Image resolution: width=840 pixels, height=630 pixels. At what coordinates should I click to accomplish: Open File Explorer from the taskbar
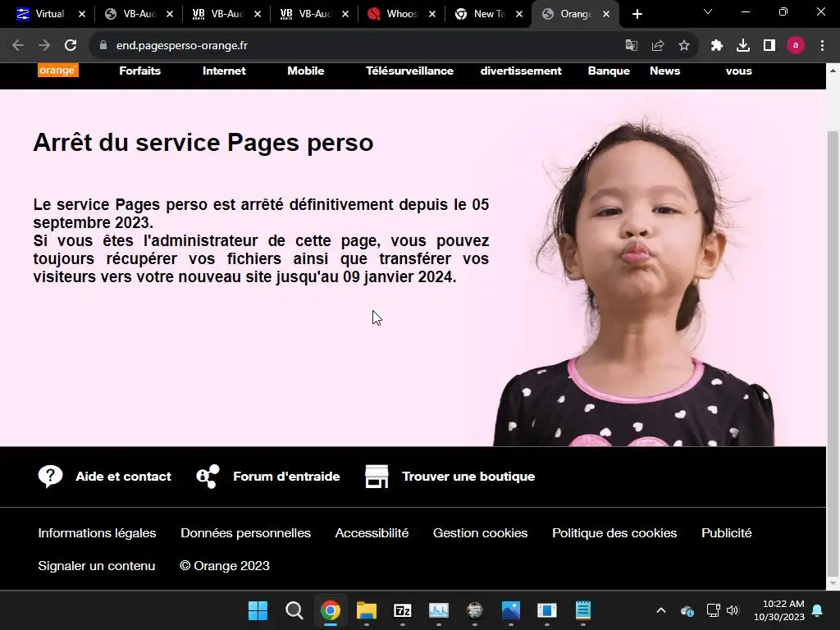367,610
